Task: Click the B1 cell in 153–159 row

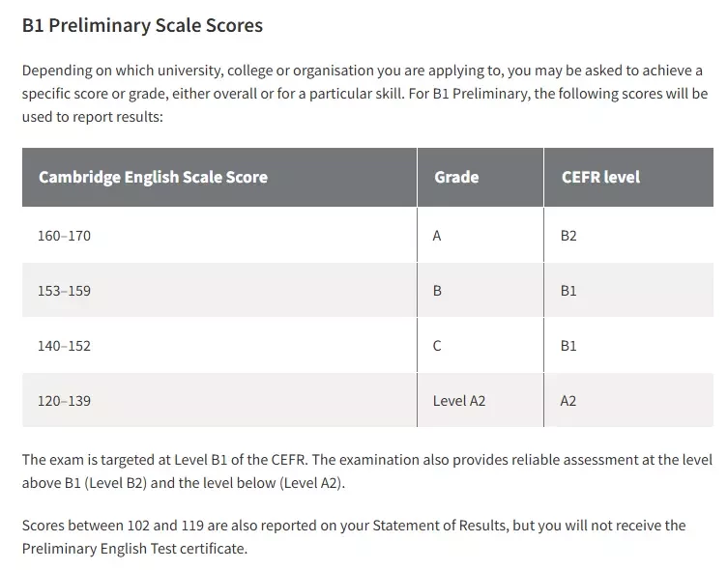Action: (x=628, y=291)
